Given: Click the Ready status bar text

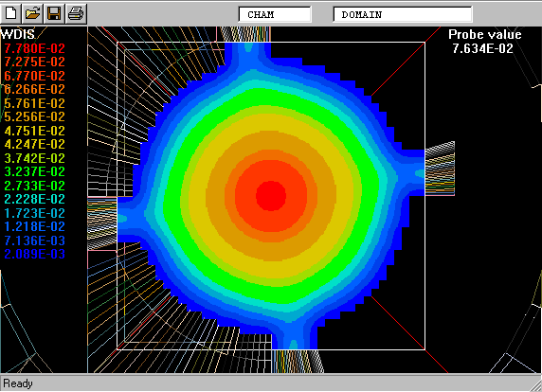Looking at the screenshot, I should tap(18, 383).
